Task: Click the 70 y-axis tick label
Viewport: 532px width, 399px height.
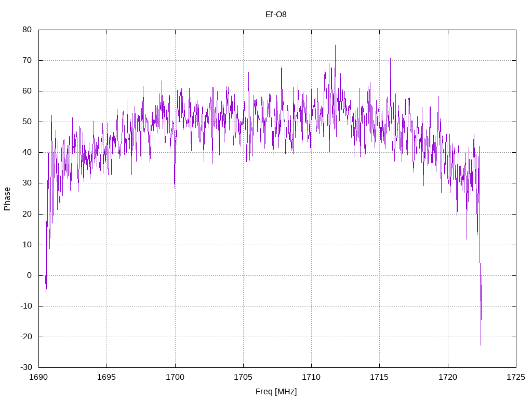Action: coord(27,60)
